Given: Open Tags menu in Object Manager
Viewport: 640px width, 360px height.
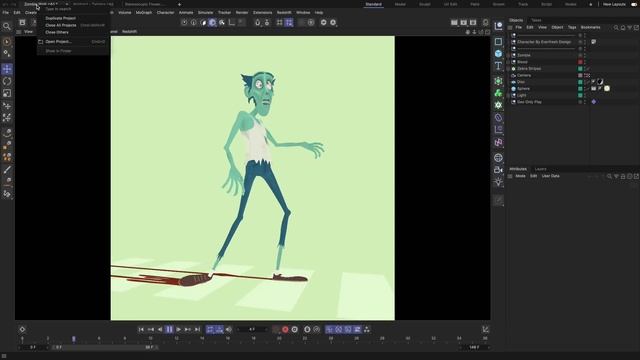Looking at the screenshot, I should point(572,27).
